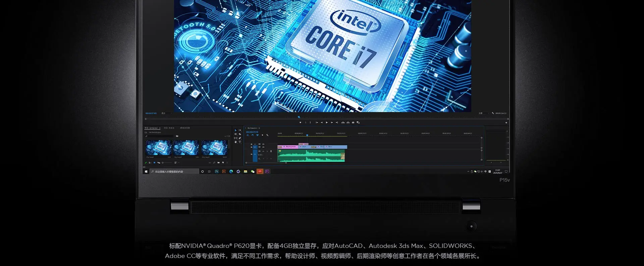This screenshot has width=644, height=266.
Task: Click the Export Frame camera icon
Action: (x=353, y=122)
